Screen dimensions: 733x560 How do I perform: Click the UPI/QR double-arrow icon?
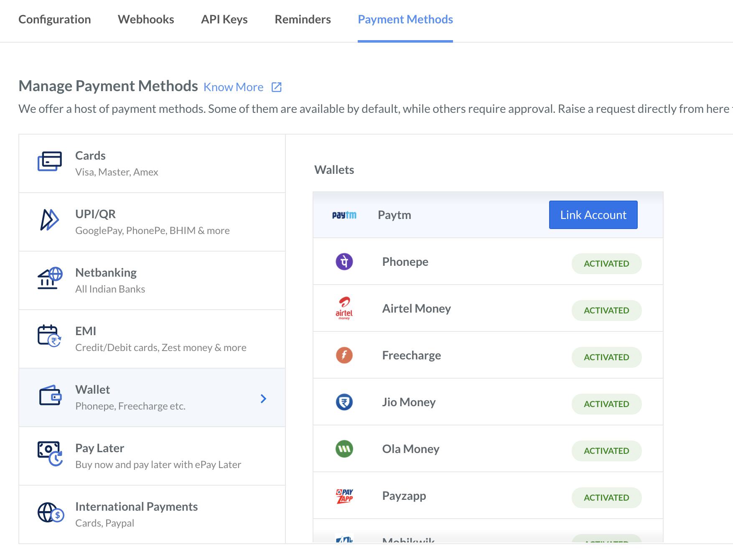[x=49, y=220]
